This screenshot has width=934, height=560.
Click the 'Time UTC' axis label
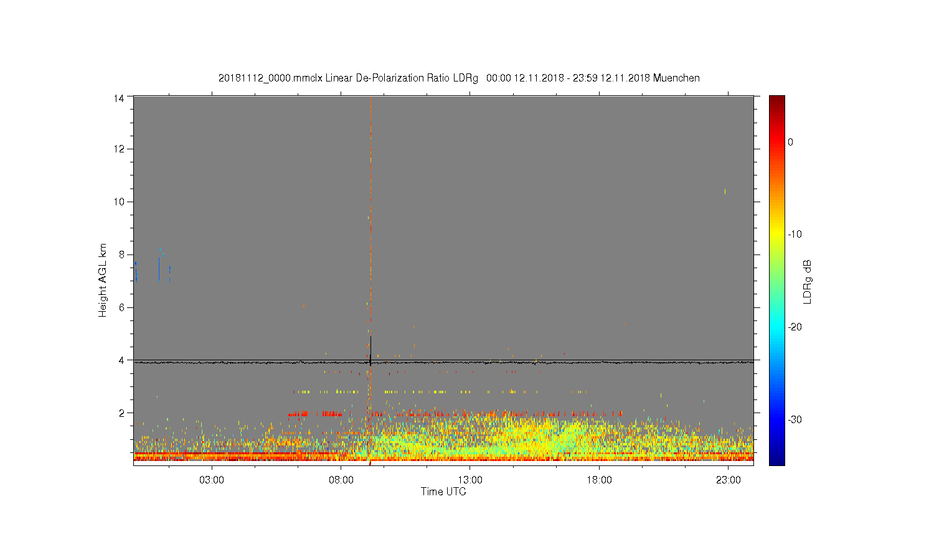[443, 492]
